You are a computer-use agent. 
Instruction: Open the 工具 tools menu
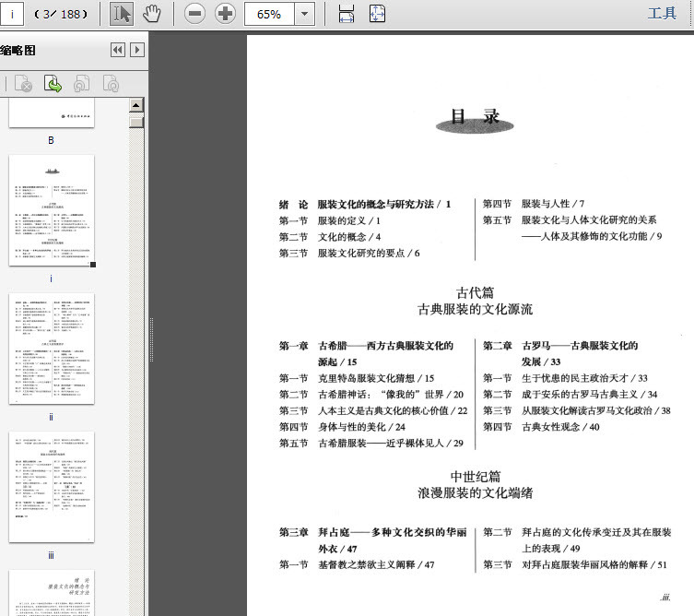(x=662, y=13)
